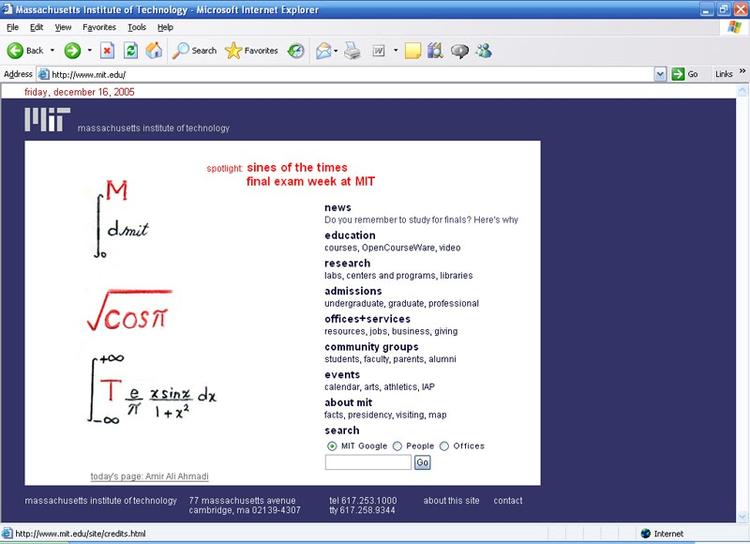The image size is (750, 544).
Task: Print the page with printer icon
Action: coord(353,51)
